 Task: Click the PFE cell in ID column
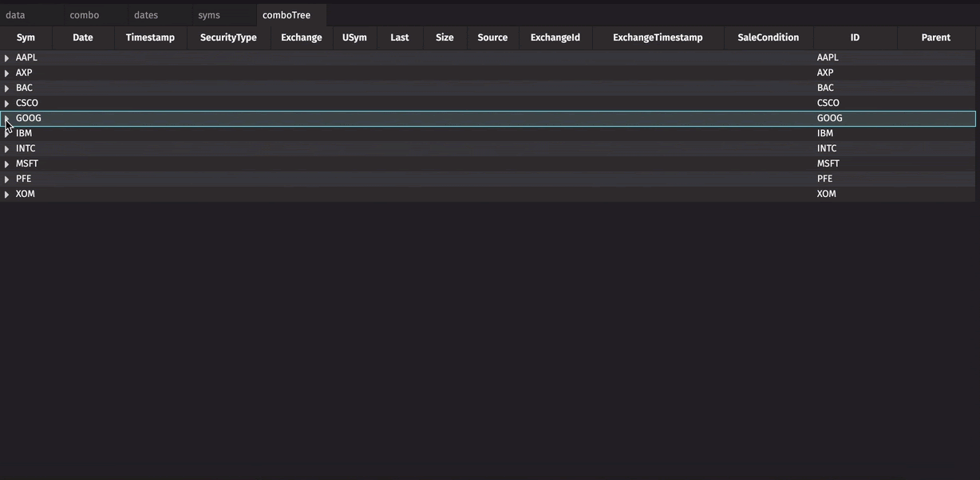point(855,179)
